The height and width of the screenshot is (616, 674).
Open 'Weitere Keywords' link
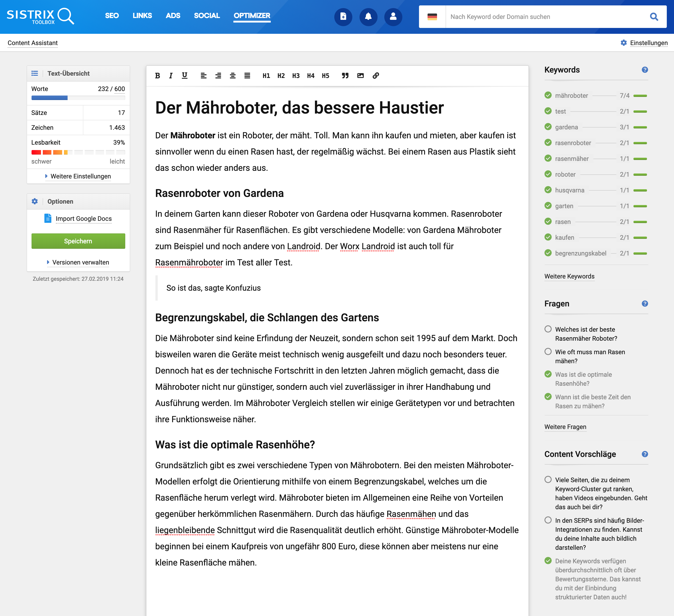(x=569, y=276)
